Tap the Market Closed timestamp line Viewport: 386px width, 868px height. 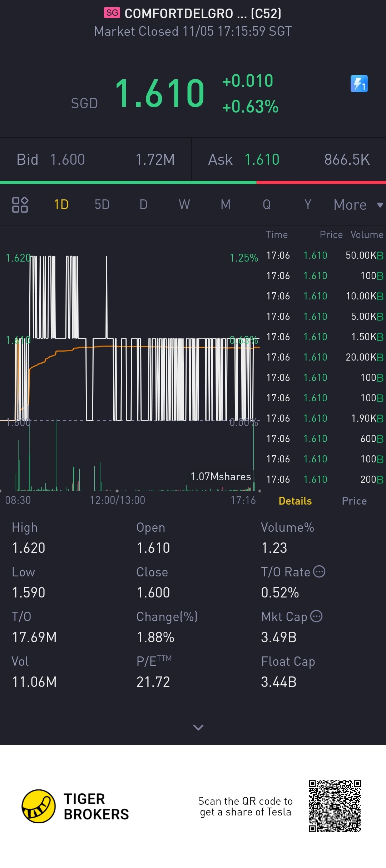193,31
